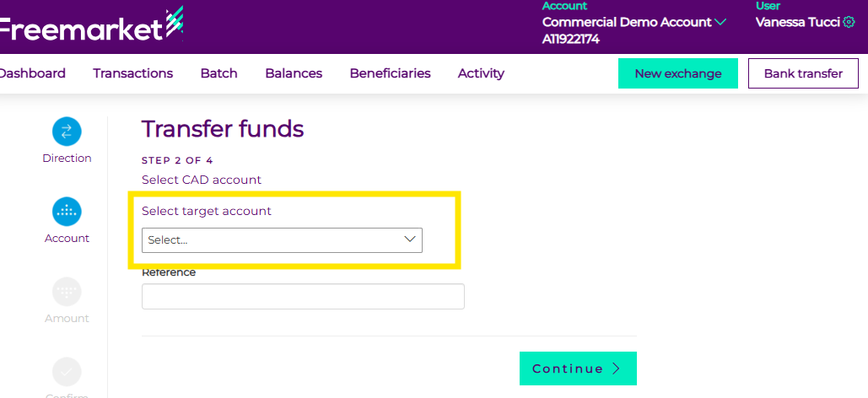Show the Activity tab
The height and width of the screenshot is (398, 868).
(481, 73)
